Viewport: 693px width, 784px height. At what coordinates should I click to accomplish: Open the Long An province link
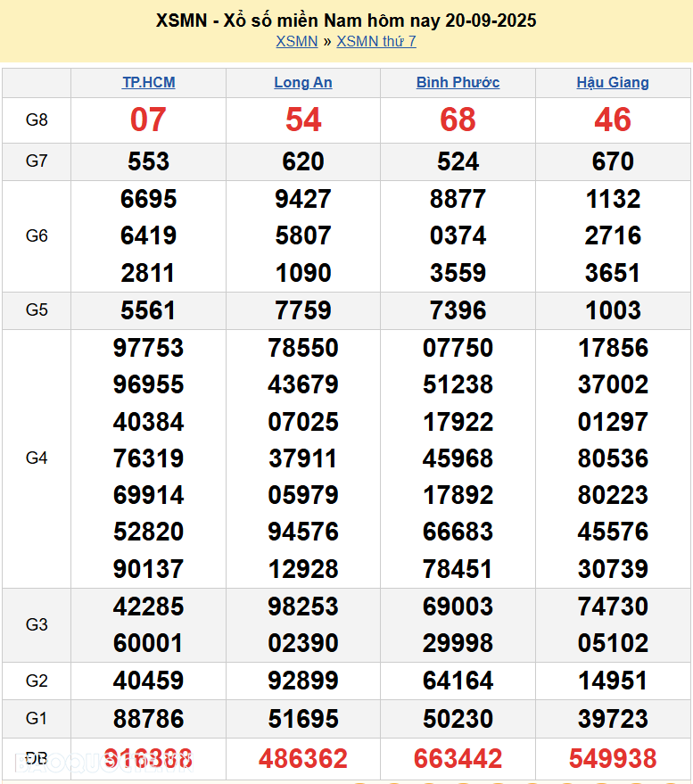click(x=303, y=82)
